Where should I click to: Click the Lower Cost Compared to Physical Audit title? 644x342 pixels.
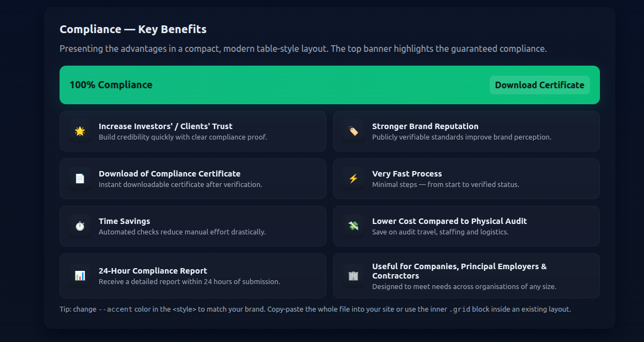click(449, 221)
